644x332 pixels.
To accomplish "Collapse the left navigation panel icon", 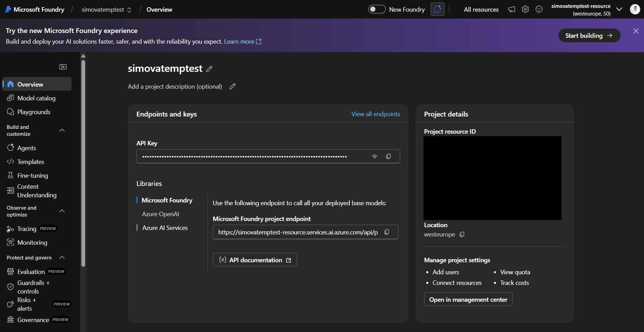I will pyautogui.click(x=63, y=67).
